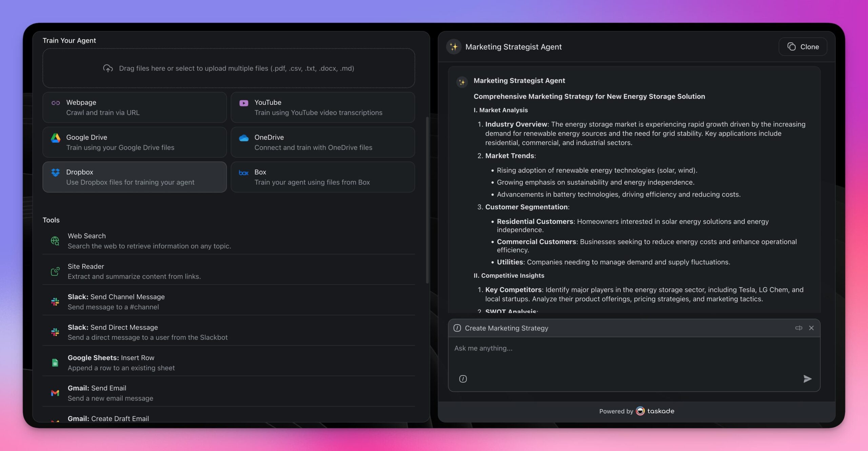The width and height of the screenshot is (868, 451).
Task: Click the Slack Send Channel Message icon
Action: click(55, 302)
